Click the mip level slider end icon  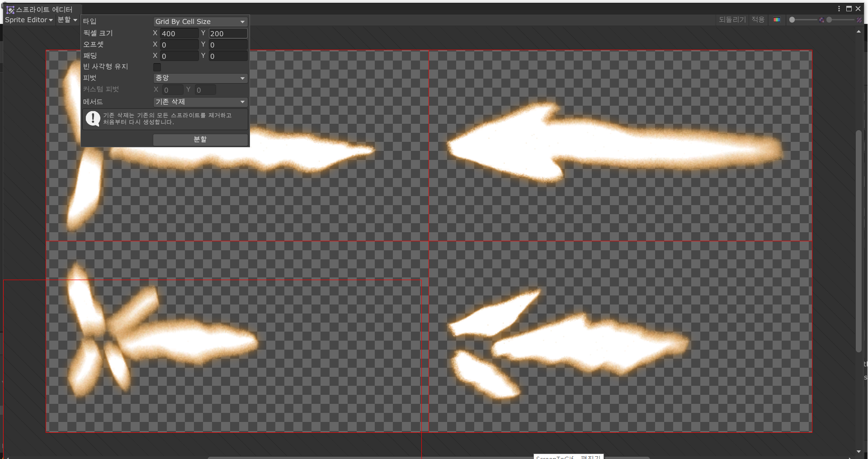tap(859, 20)
